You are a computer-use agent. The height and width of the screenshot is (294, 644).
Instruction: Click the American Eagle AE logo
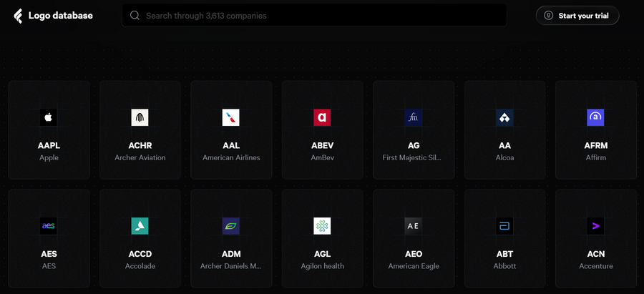[x=414, y=226]
